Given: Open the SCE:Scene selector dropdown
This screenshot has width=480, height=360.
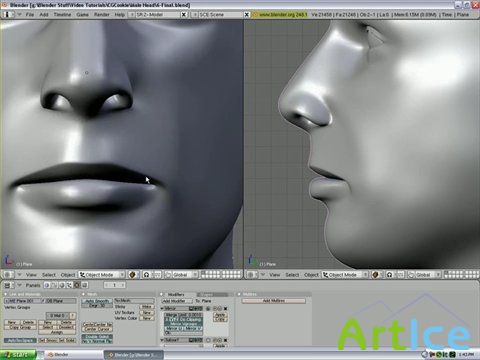Looking at the screenshot, I should (x=195, y=15).
